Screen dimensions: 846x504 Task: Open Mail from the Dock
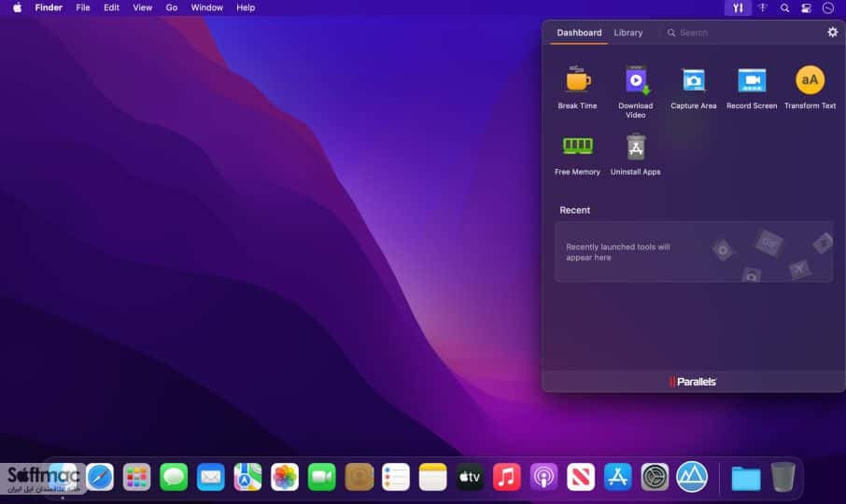pyautogui.click(x=210, y=477)
